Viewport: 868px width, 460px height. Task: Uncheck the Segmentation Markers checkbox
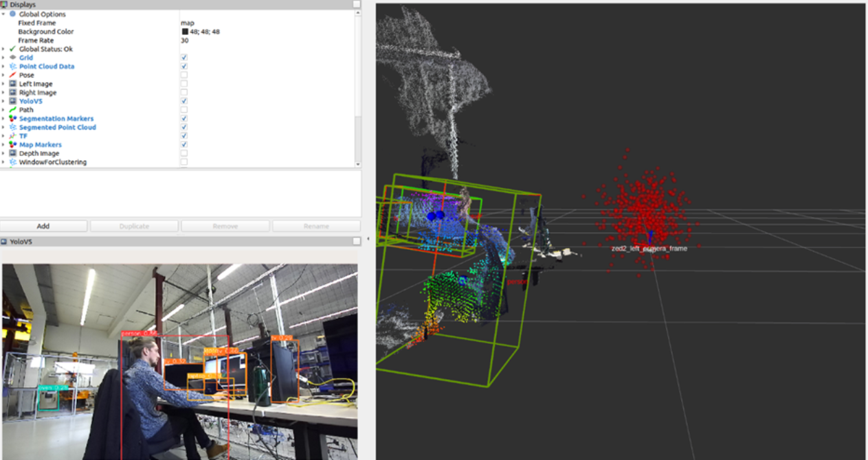pyautogui.click(x=183, y=119)
